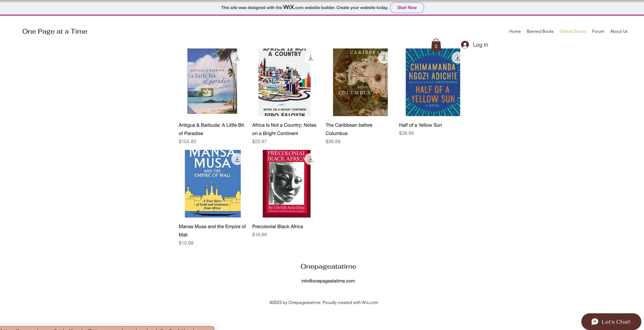The height and width of the screenshot is (330, 644).
Task: Click download icon on Mansa Musa cover
Action: coord(237,159)
